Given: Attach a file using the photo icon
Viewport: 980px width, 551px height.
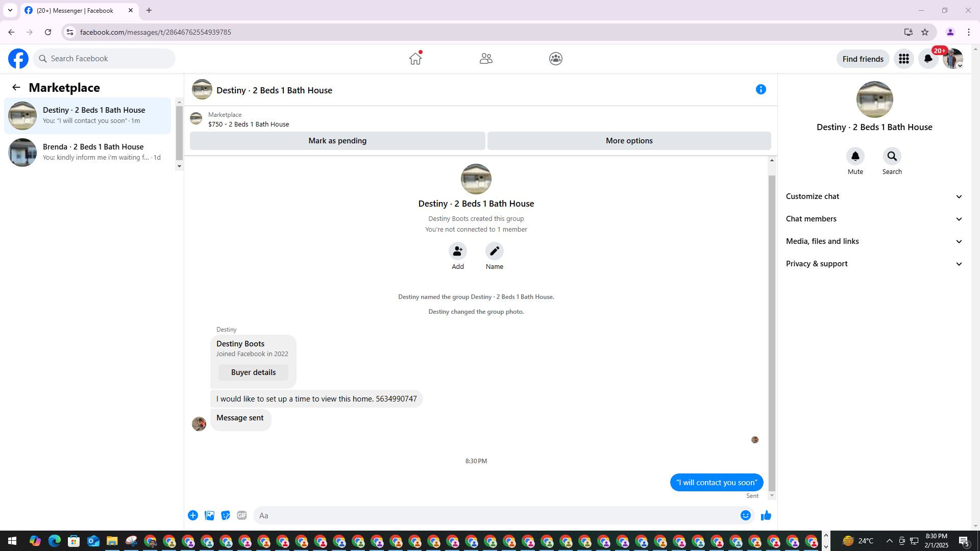Looking at the screenshot, I should [x=209, y=516].
